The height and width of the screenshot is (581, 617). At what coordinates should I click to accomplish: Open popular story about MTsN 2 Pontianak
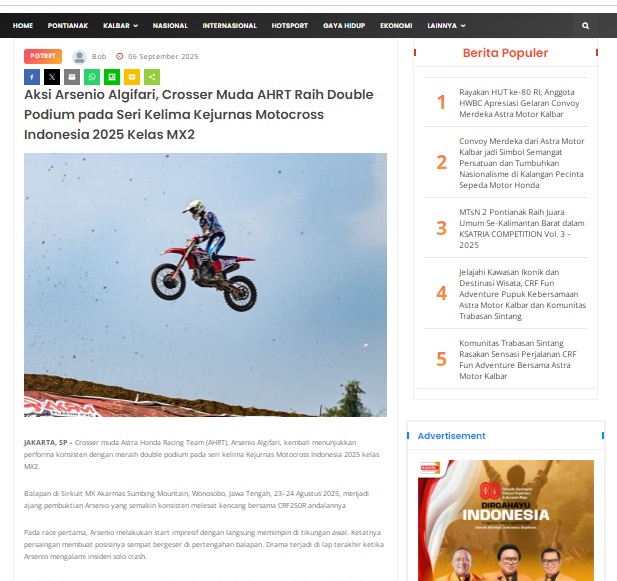tap(521, 229)
